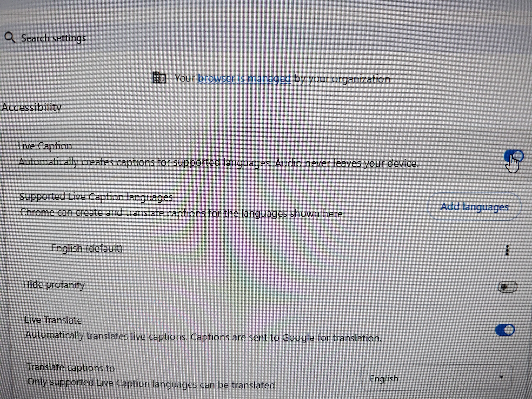The width and height of the screenshot is (532, 399).
Task: Click the Live Caption title text
Action: (45, 146)
